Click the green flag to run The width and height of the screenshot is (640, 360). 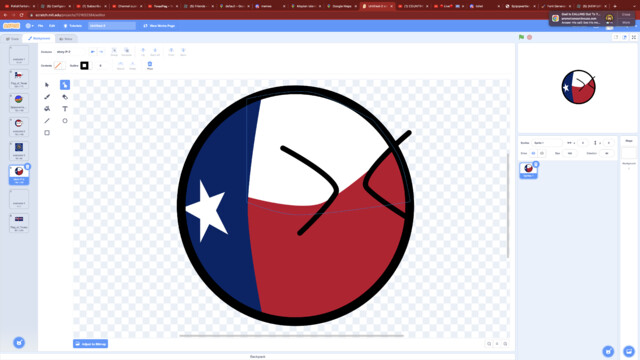pyautogui.click(x=521, y=37)
